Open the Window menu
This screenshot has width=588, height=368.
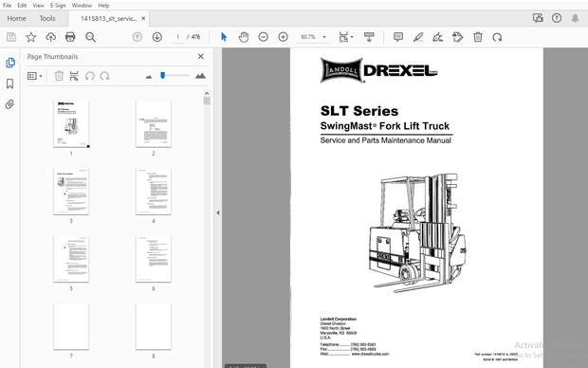click(82, 6)
